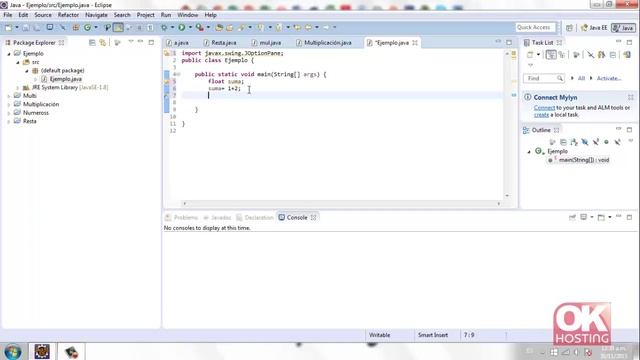Expand the Multi project
The width and height of the screenshot is (640, 360).
tap(9, 96)
